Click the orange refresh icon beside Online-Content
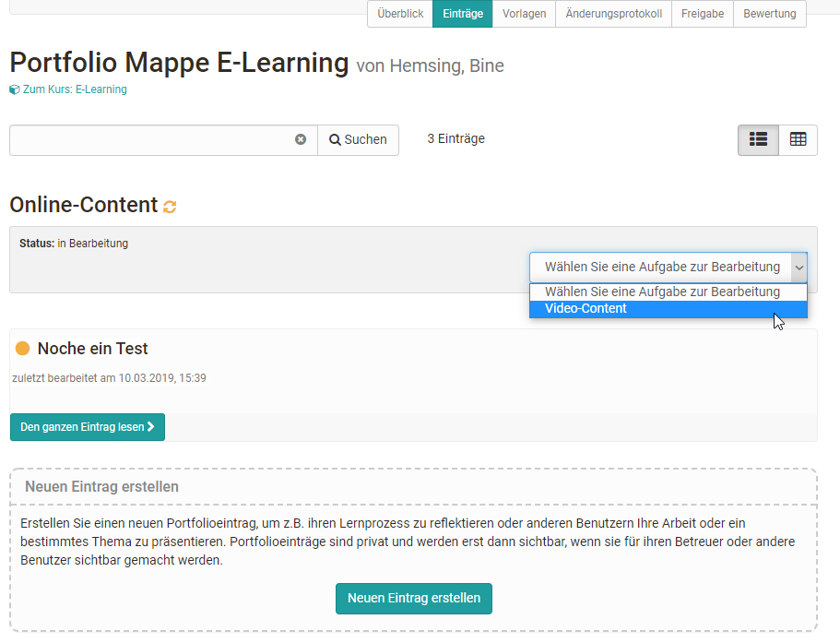Viewport: 840px width, 643px height. pyautogui.click(x=170, y=206)
